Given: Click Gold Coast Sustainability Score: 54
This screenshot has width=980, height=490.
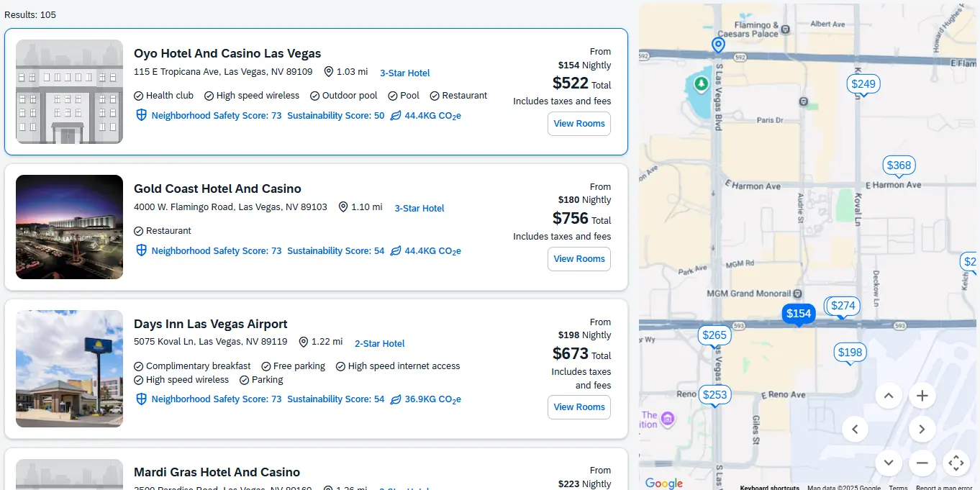Looking at the screenshot, I should coord(336,251).
